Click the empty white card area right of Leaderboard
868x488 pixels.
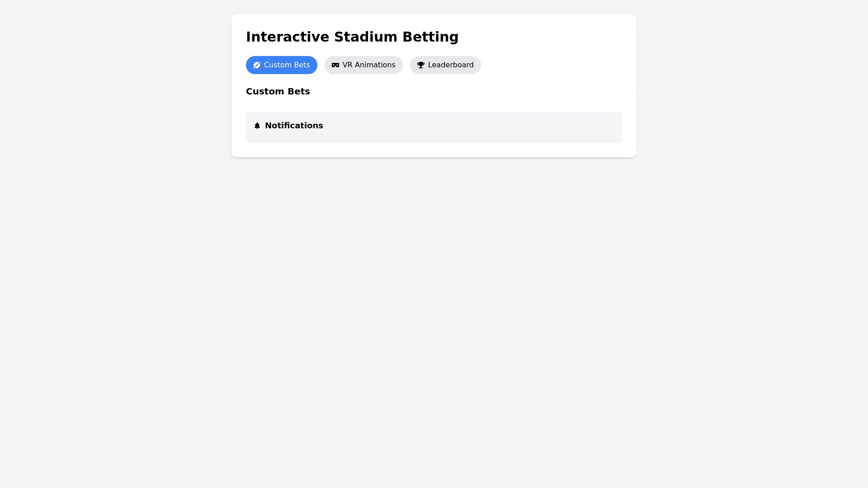click(552, 65)
